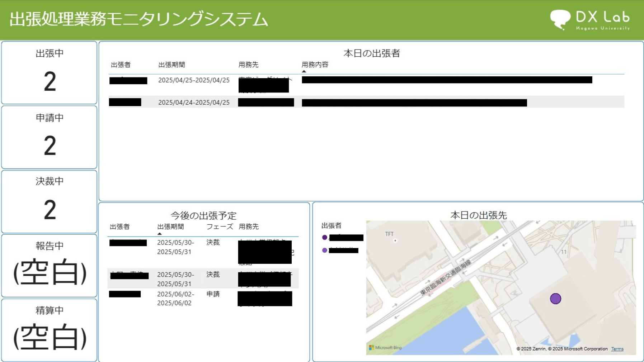Sort 本日の出張者 table by 出張期間 header

[172, 65]
